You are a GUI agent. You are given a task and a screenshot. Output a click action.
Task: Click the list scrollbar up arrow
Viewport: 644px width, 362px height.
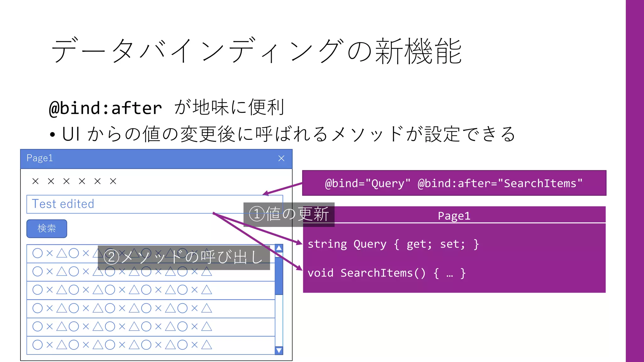click(279, 248)
